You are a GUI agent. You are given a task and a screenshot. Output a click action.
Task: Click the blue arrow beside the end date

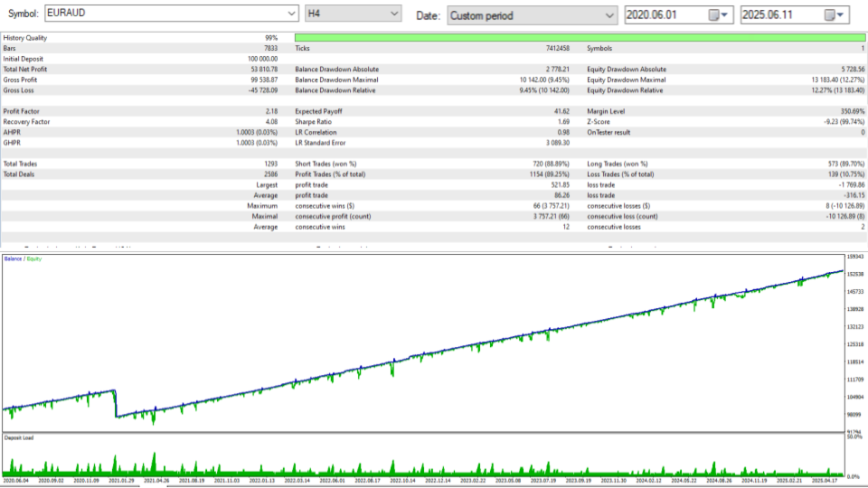pyautogui.click(x=840, y=15)
